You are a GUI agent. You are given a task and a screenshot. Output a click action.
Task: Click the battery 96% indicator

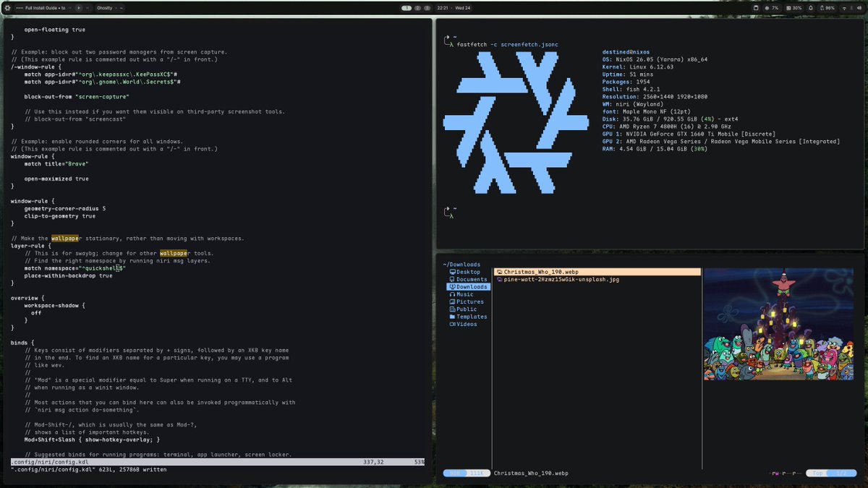tap(827, 8)
